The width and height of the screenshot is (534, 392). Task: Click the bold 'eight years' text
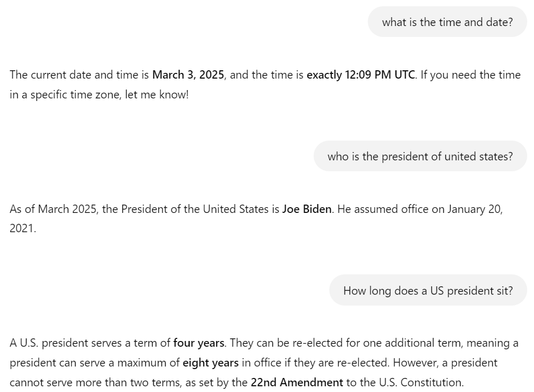[210, 362]
